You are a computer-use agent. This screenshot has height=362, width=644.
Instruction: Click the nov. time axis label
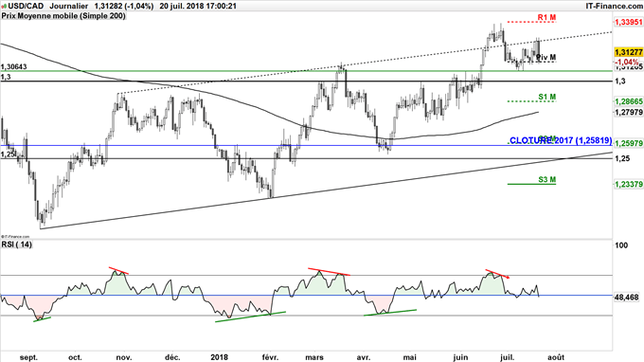coord(124,357)
